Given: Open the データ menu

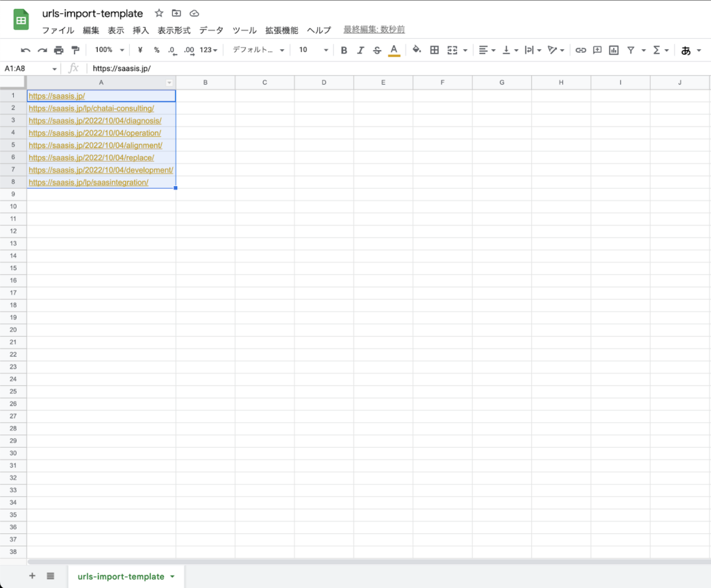Looking at the screenshot, I should coord(211,30).
